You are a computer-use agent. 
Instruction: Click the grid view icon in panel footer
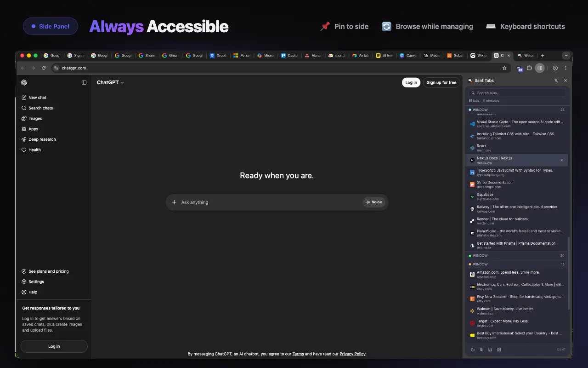pyautogui.click(x=499, y=350)
